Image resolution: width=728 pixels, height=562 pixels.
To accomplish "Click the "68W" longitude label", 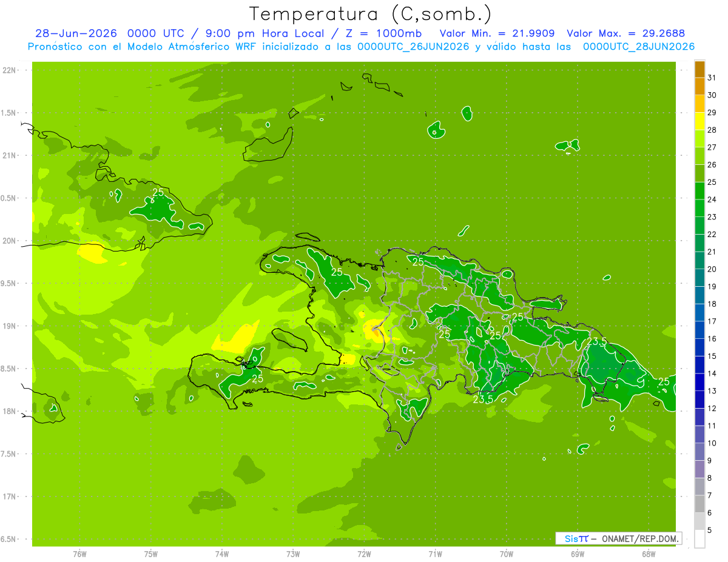I will coord(649,554).
